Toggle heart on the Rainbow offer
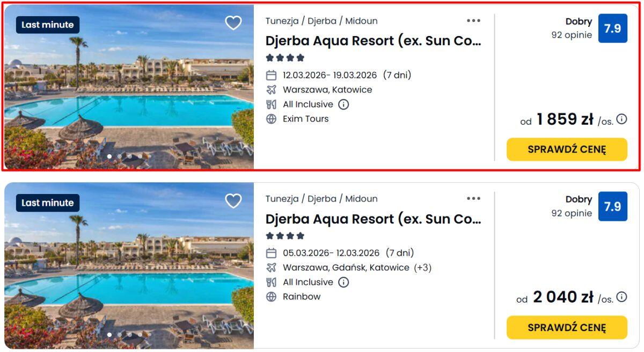This screenshot has height=352, width=644. [x=233, y=201]
